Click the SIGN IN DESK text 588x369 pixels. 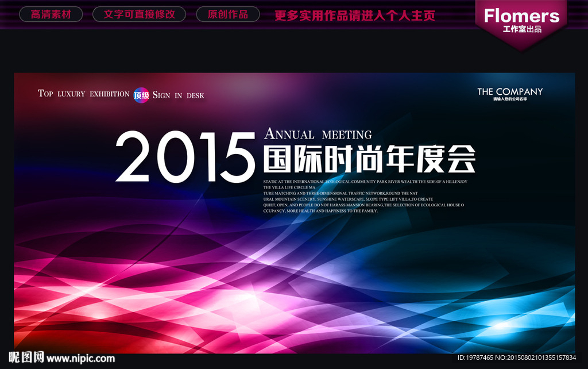click(x=179, y=95)
